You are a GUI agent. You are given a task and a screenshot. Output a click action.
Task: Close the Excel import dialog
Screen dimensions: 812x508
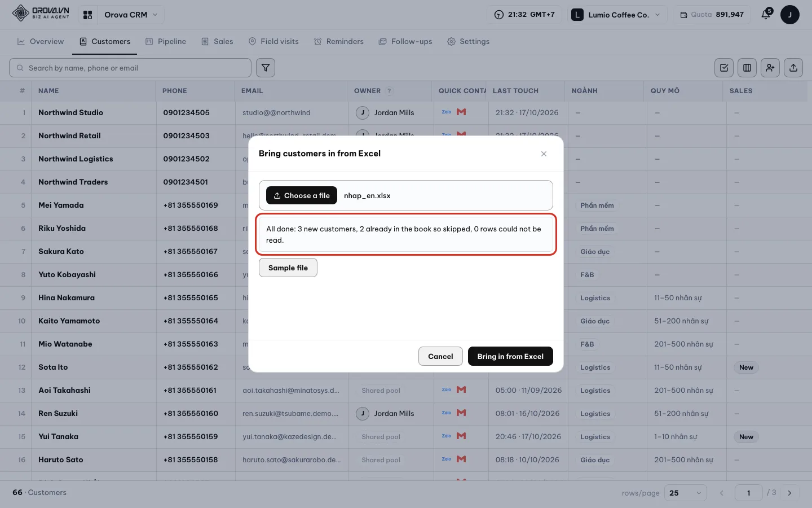[x=544, y=154]
